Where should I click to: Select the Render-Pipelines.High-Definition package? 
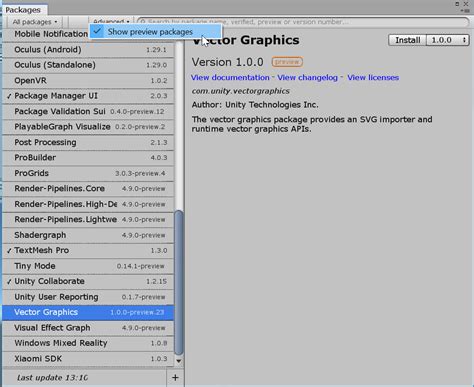click(x=88, y=204)
